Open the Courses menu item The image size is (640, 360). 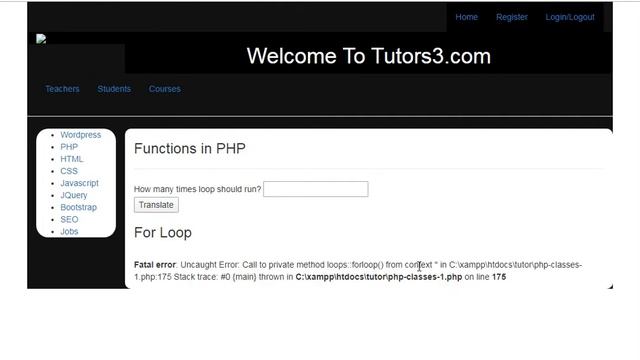(164, 89)
